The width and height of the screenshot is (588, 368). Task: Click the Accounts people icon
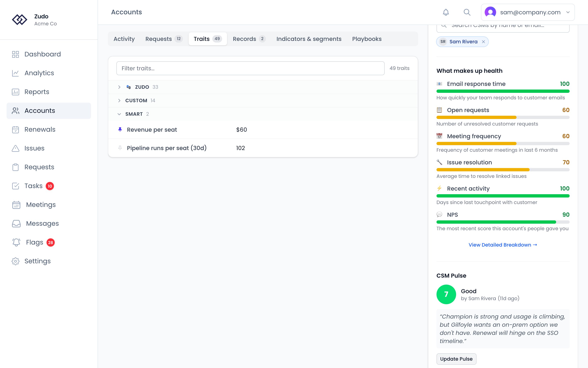coord(16,111)
